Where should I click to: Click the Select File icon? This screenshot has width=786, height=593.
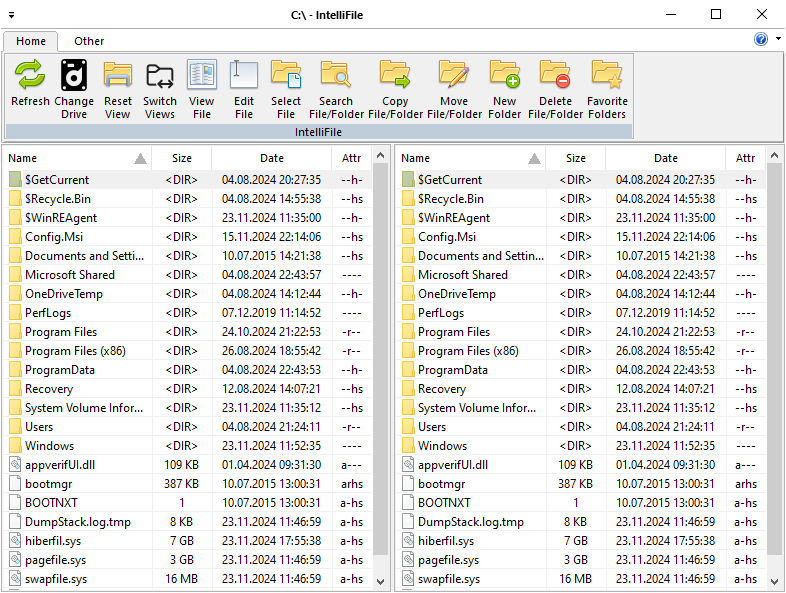pos(286,75)
